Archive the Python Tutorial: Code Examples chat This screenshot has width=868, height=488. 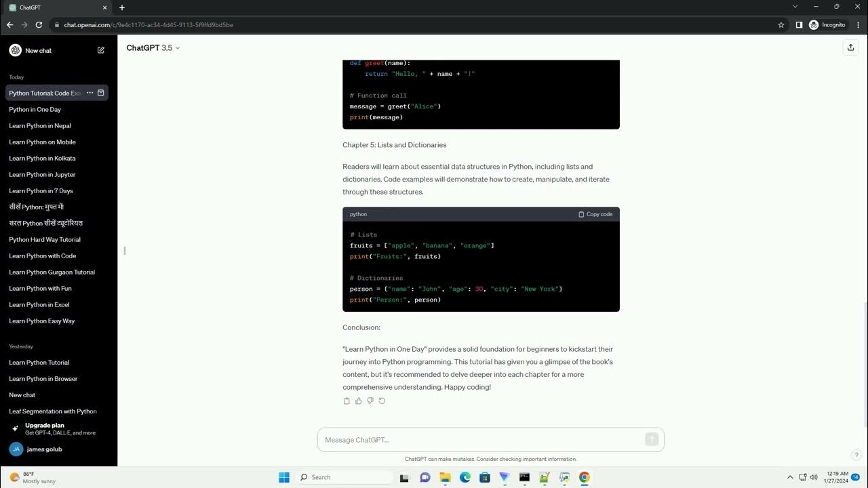tap(101, 93)
